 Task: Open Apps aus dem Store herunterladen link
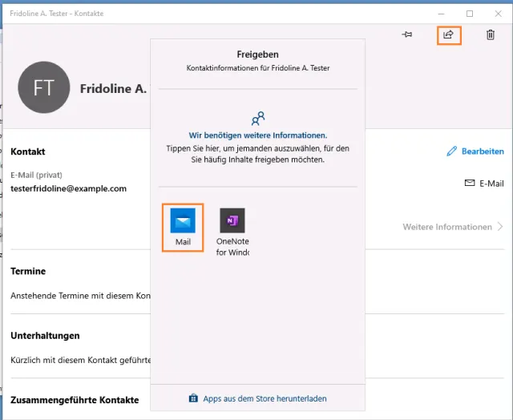[x=265, y=398]
